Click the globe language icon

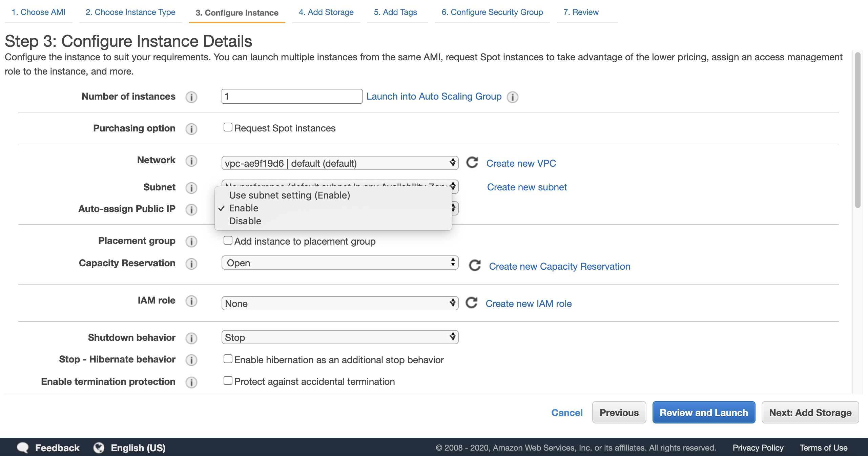pos(99,448)
